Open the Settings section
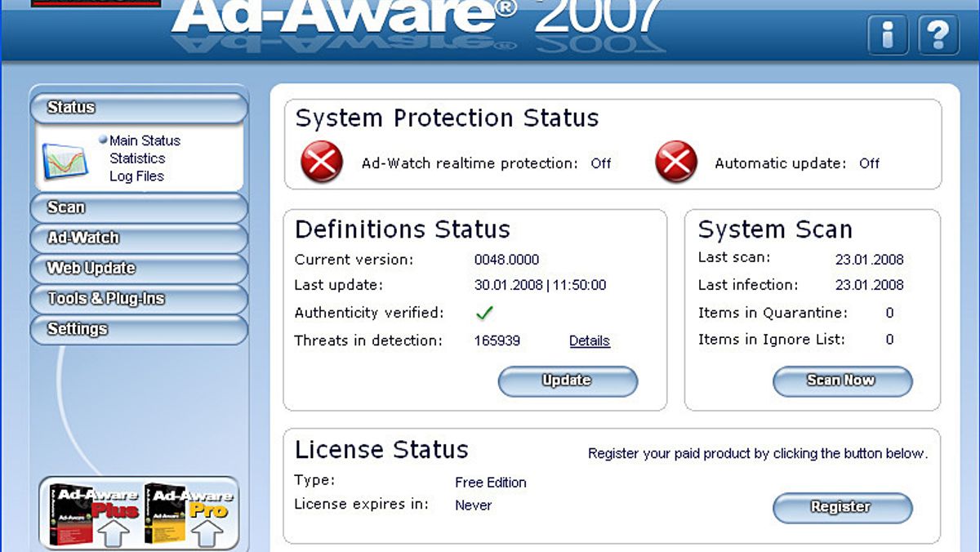The width and height of the screenshot is (980, 552). point(138,329)
